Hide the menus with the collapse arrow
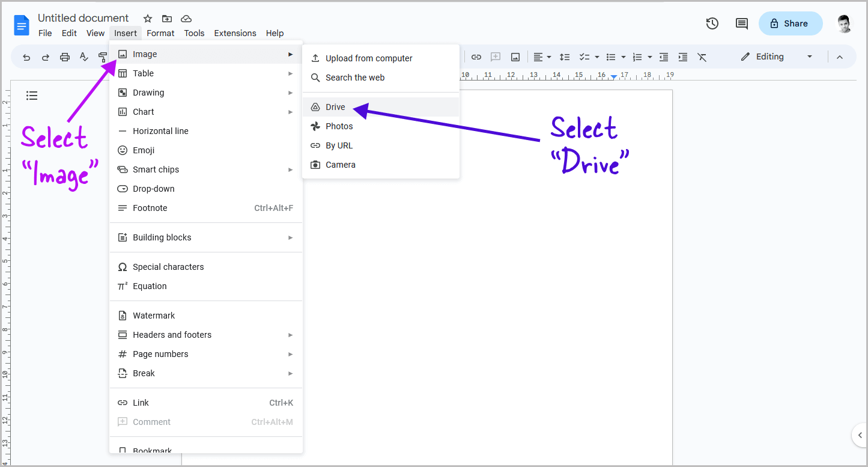The image size is (868, 467). (840, 56)
